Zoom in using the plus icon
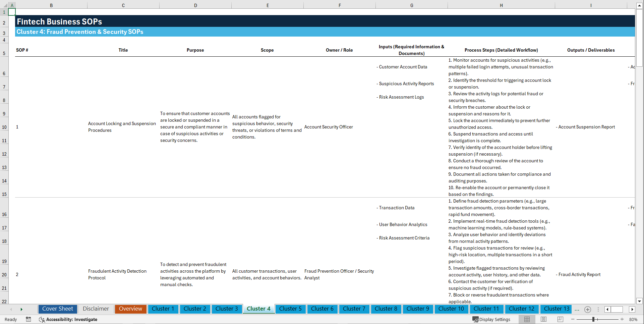Screen dimensions: 644x324 pyautogui.click(x=622, y=319)
